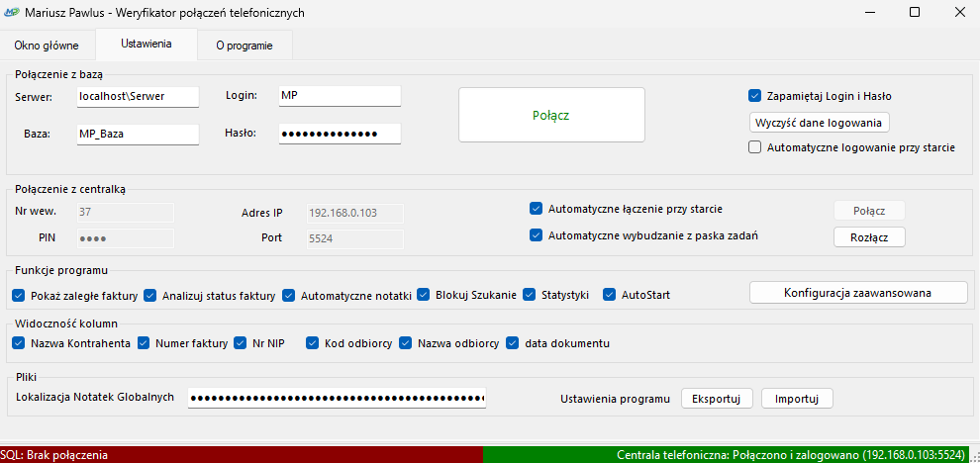
Task: Toggle the data dokumentu column checkbox
Action: (x=513, y=343)
